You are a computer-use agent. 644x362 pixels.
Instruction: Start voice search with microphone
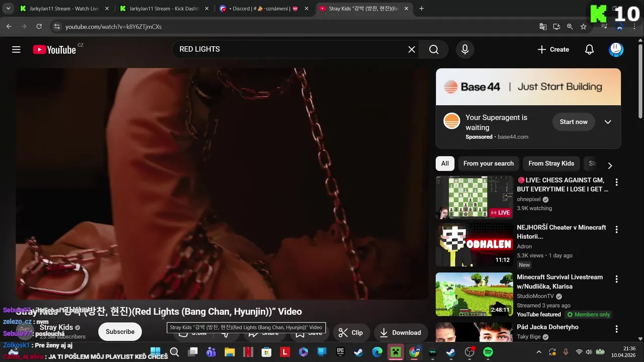(x=465, y=49)
